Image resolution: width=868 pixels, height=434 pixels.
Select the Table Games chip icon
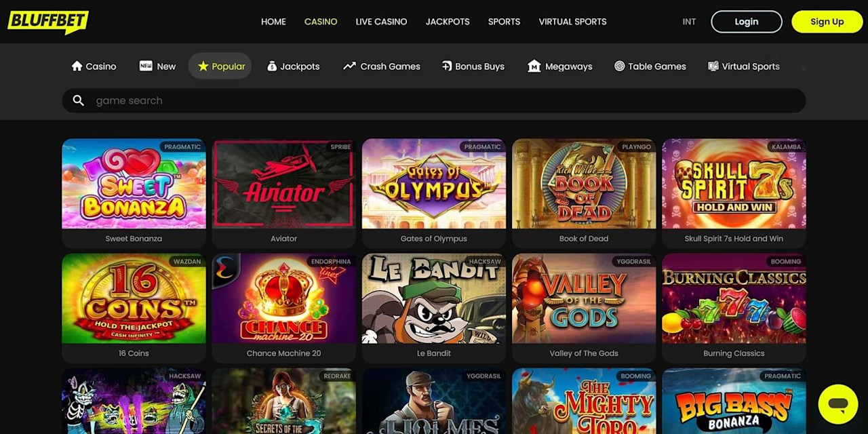[x=619, y=66]
